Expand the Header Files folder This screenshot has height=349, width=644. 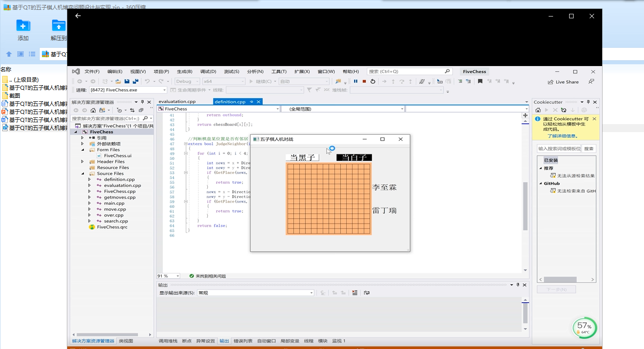pyautogui.click(x=82, y=162)
